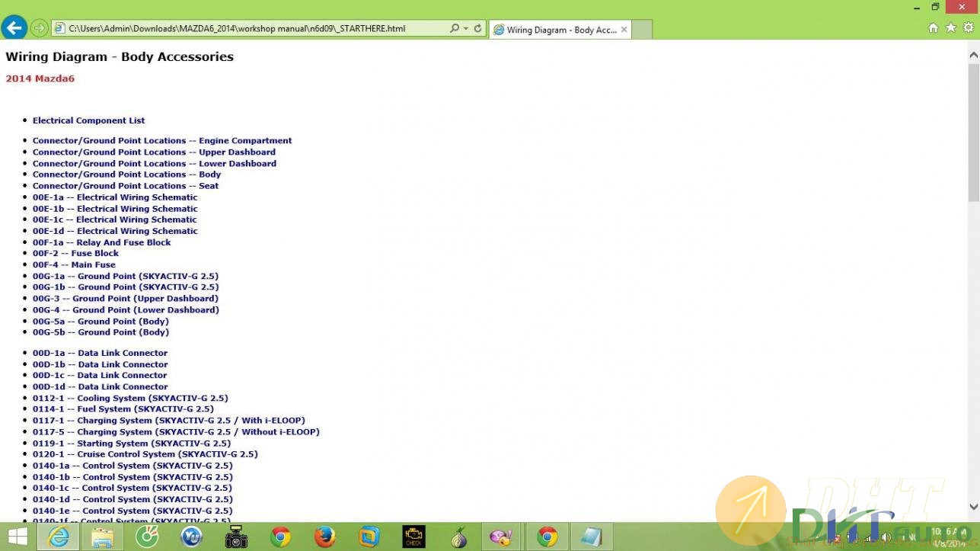
Task: Open the Tools gear icon
Action: 969,28
